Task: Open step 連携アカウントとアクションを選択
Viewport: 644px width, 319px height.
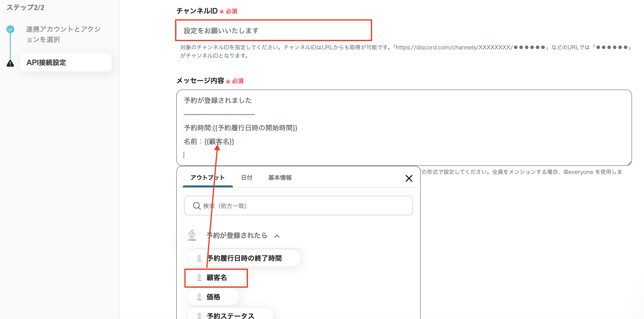Action: (x=63, y=34)
